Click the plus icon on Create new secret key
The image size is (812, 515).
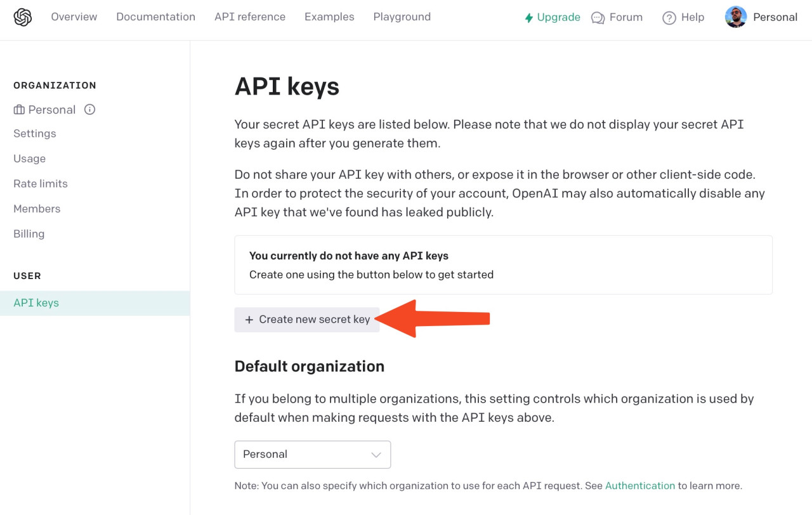tap(249, 320)
